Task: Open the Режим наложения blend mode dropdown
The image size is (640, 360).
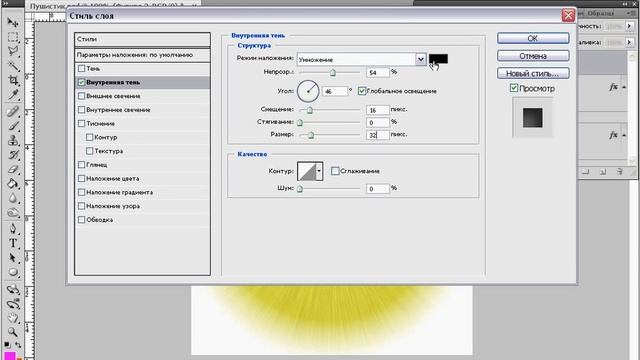Action: coord(420,60)
